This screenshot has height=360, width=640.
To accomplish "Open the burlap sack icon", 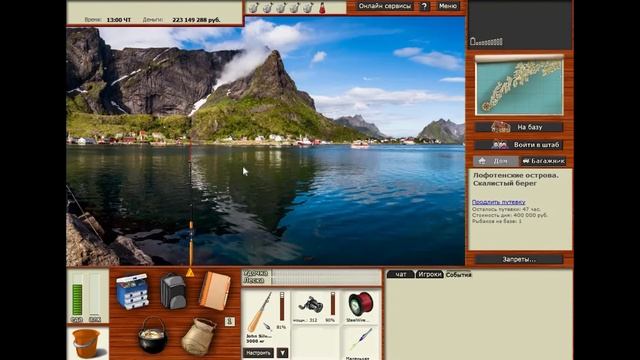I will tap(198, 336).
